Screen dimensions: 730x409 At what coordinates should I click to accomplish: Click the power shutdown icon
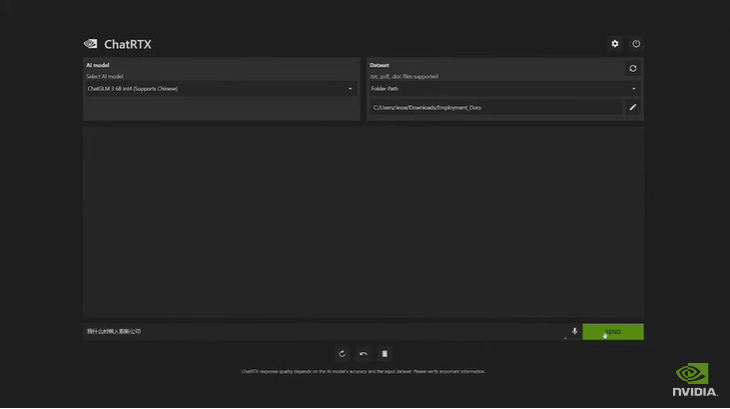[636, 44]
